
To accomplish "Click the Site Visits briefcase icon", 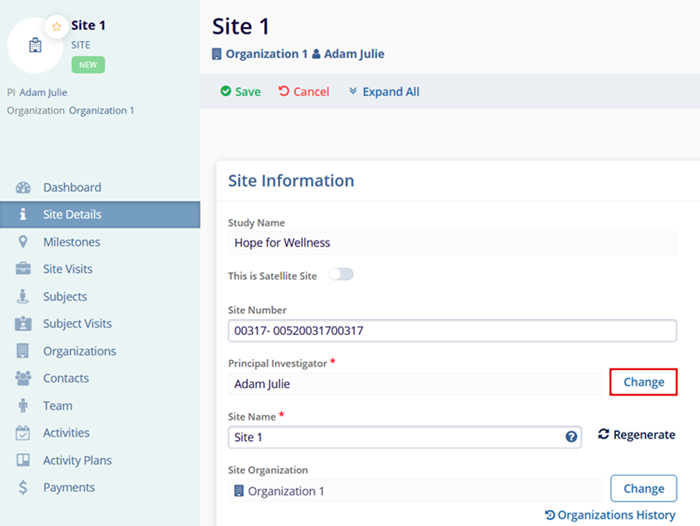I will [23, 269].
